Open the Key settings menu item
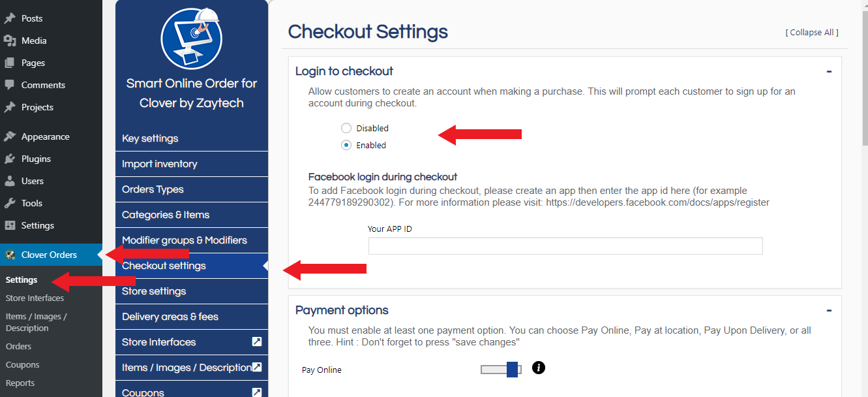 click(x=150, y=138)
